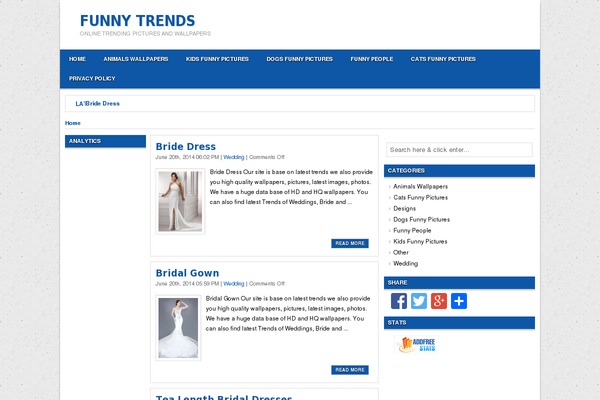
Task: Click the Google Plus share icon
Action: (439, 301)
